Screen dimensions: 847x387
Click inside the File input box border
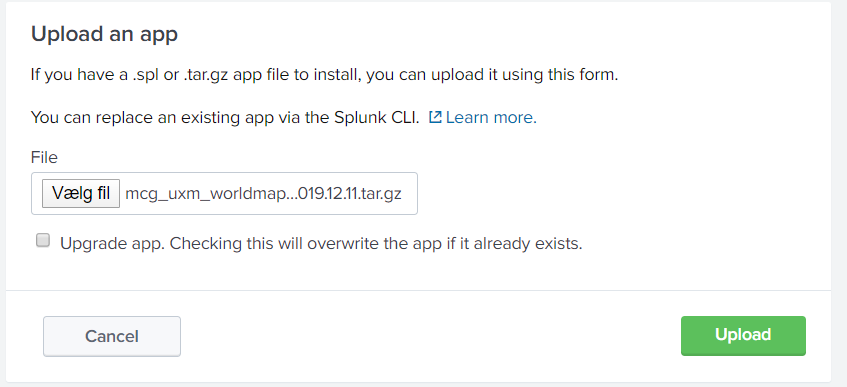tap(224, 194)
